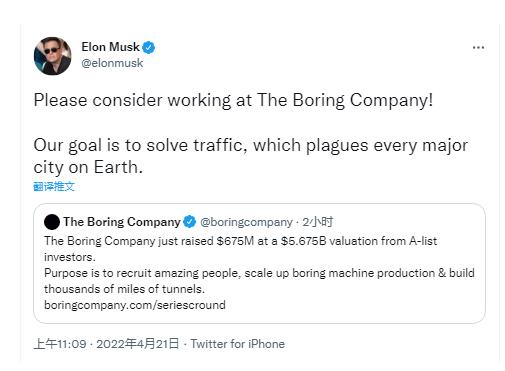
Task: Click the Elon Musk display name
Action: click(x=110, y=47)
